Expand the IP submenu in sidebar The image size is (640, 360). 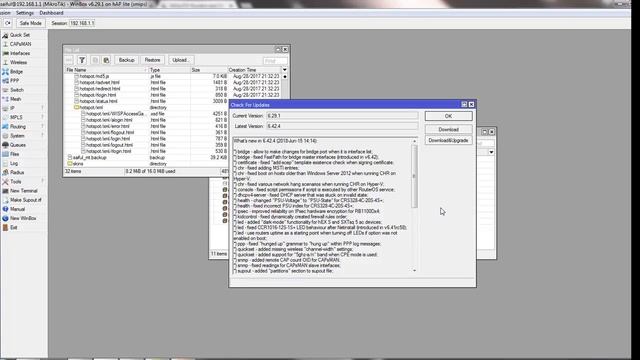click(42, 108)
